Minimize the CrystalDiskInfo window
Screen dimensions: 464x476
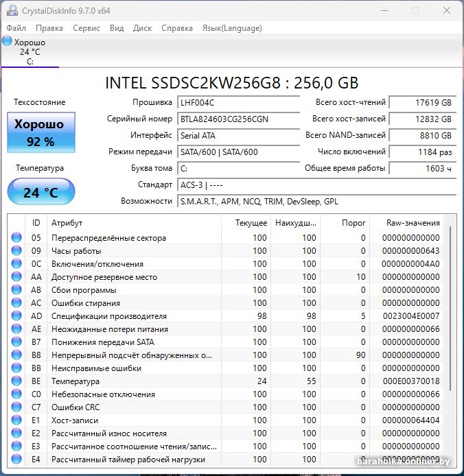384,10
